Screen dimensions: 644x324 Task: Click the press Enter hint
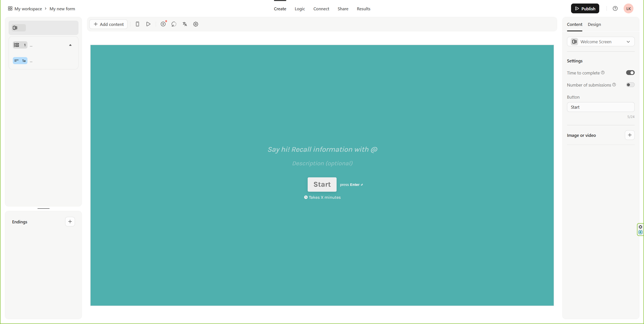pyautogui.click(x=351, y=185)
